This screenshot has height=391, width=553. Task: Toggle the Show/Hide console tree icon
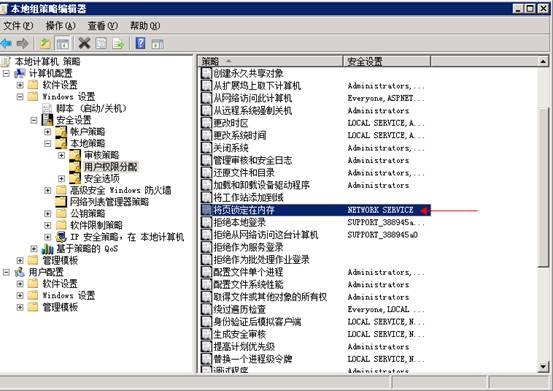tap(63, 43)
